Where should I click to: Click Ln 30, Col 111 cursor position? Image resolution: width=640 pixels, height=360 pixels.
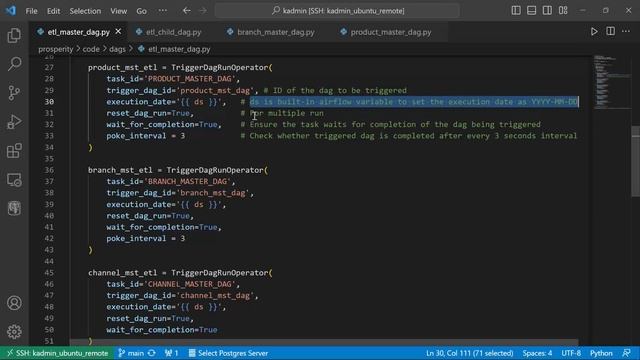[x=469, y=353]
